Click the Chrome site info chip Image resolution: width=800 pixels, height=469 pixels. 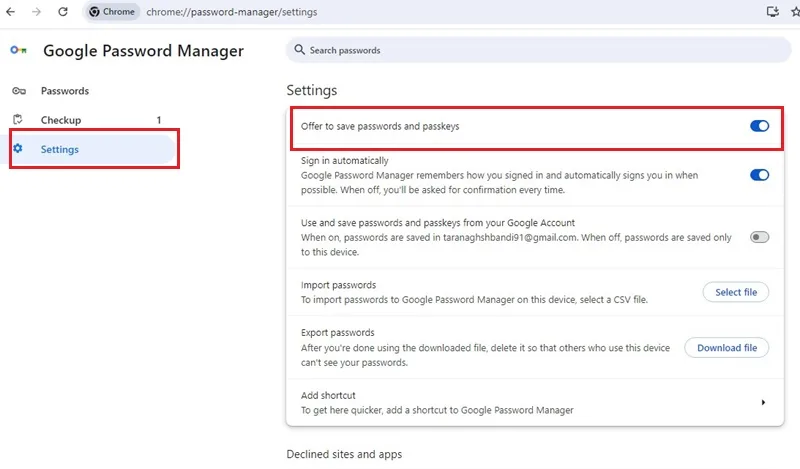(112, 11)
